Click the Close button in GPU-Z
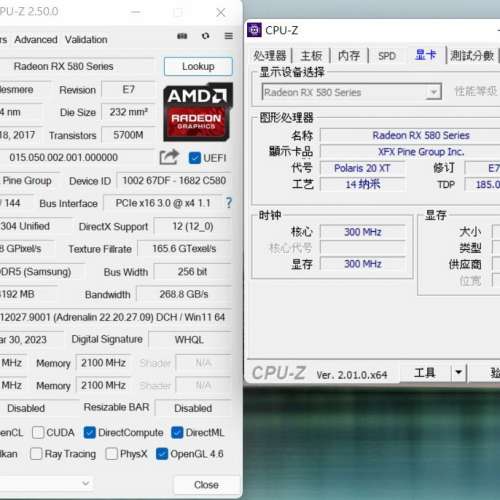The height and width of the screenshot is (500, 500). pyautogui.click(x=206, y=485)
